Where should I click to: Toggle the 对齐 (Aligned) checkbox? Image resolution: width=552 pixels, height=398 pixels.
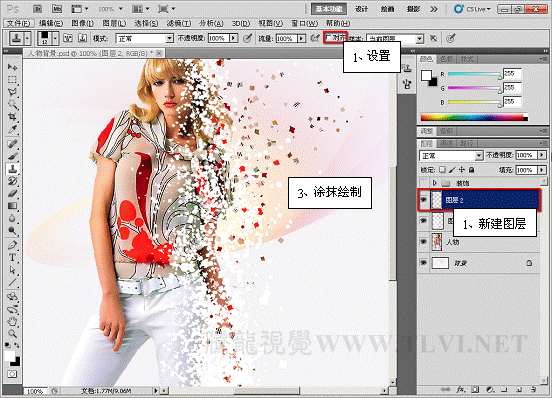(328, 37)
